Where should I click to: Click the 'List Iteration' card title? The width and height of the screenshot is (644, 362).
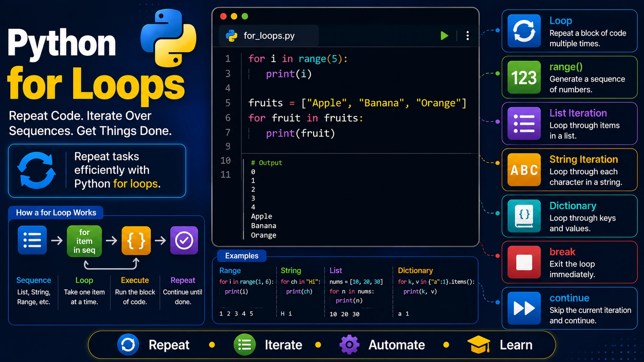pos(578,113)
